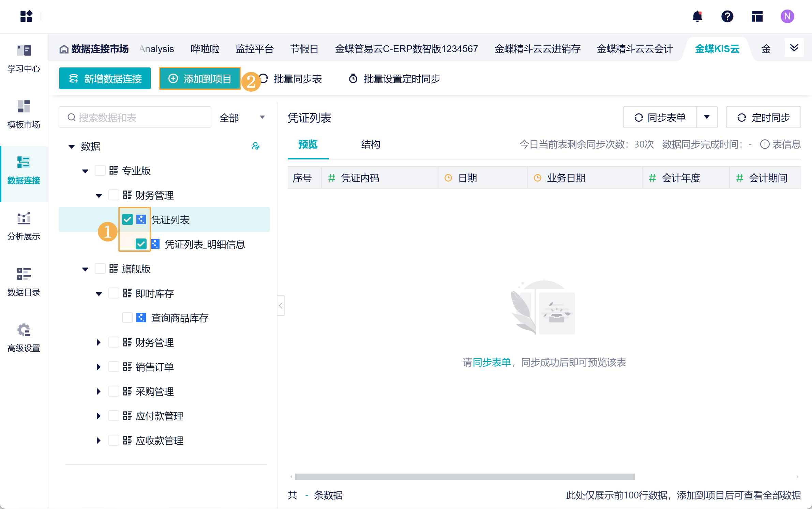Open the app grid logo icon

tap(26, 16)
